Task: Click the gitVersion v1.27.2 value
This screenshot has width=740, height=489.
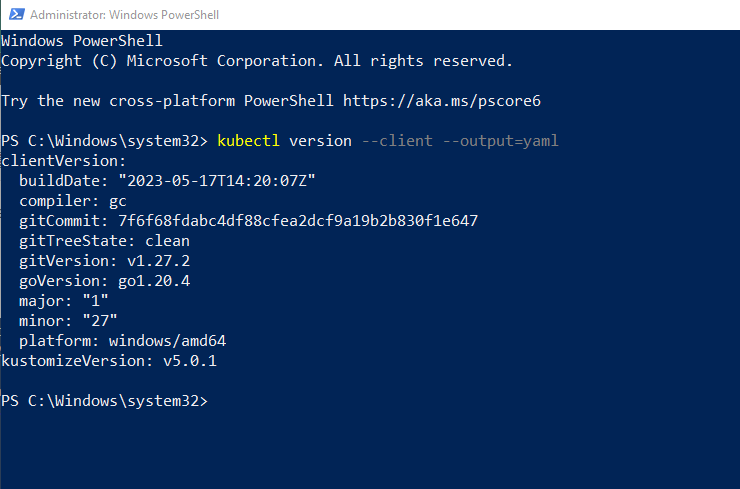Action: (x=158, y=261)
